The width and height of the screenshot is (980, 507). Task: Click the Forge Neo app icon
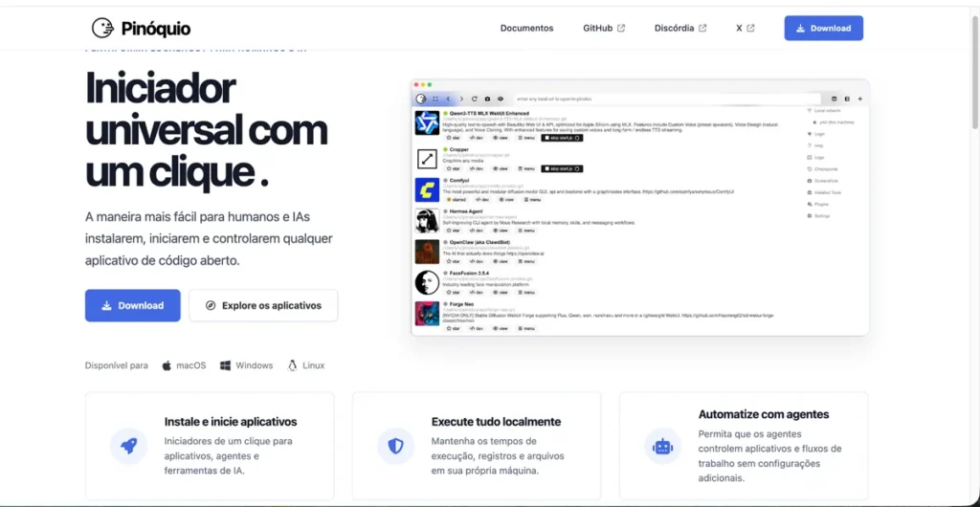pyautogui.click(x=427, y=314)
